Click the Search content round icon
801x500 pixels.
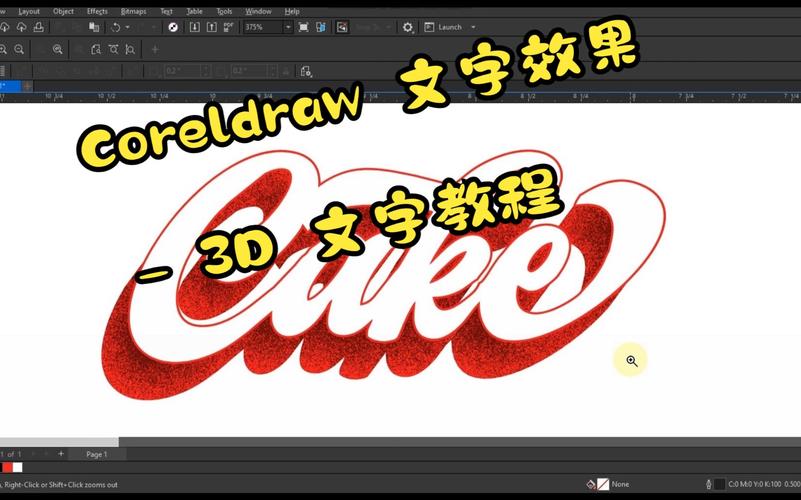tap(173, 27)
